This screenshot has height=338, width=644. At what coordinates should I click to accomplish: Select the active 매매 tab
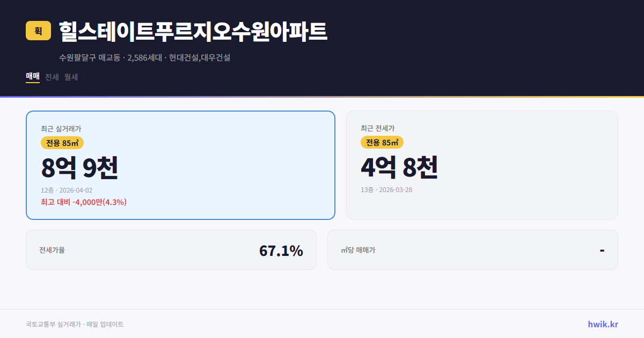(x=32, y=77)
